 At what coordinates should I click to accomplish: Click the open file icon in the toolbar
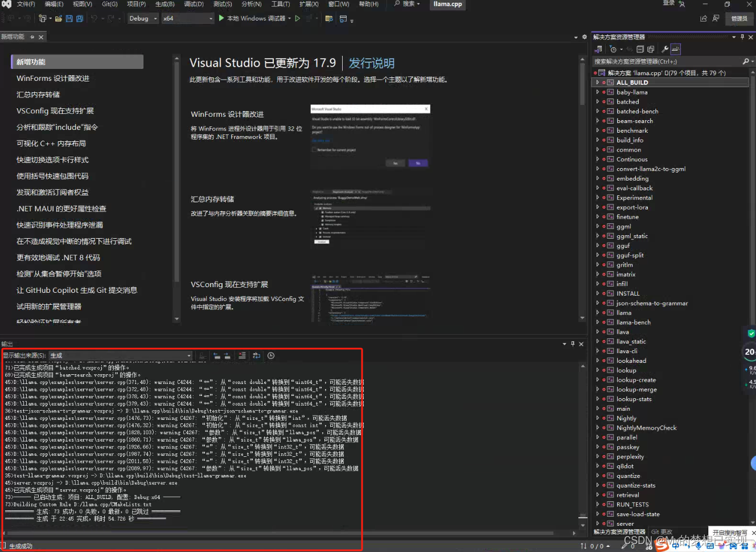coord(59,18)
